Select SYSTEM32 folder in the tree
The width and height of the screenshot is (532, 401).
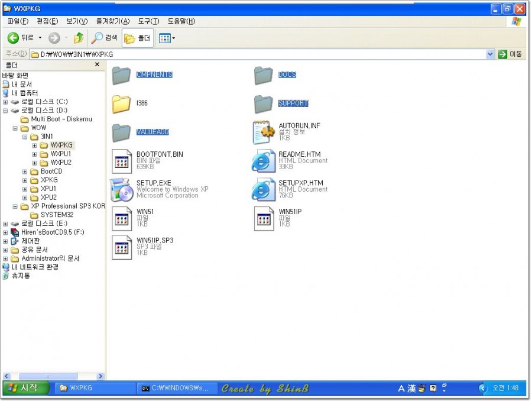[57, 215]
